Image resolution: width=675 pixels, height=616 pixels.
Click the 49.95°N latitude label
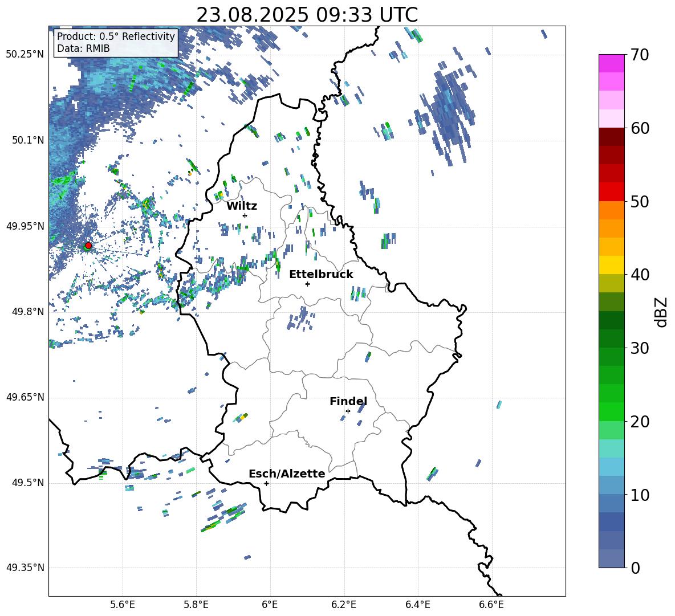25,226
